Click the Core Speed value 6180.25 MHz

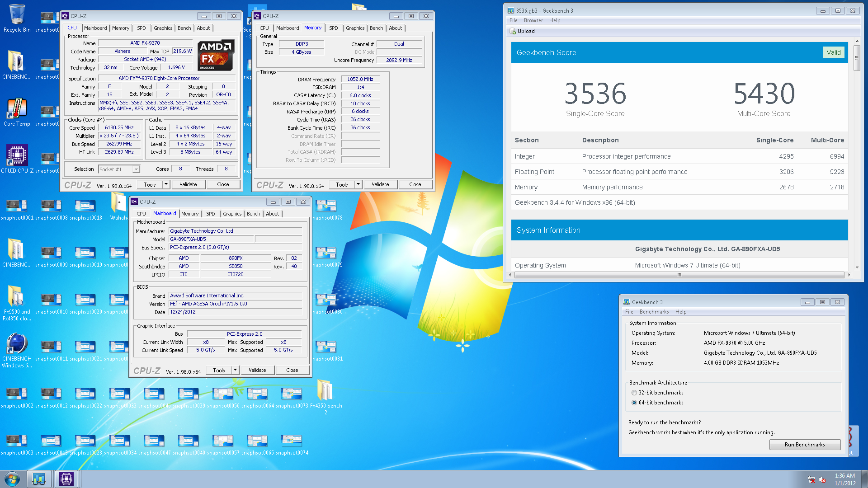119,128
